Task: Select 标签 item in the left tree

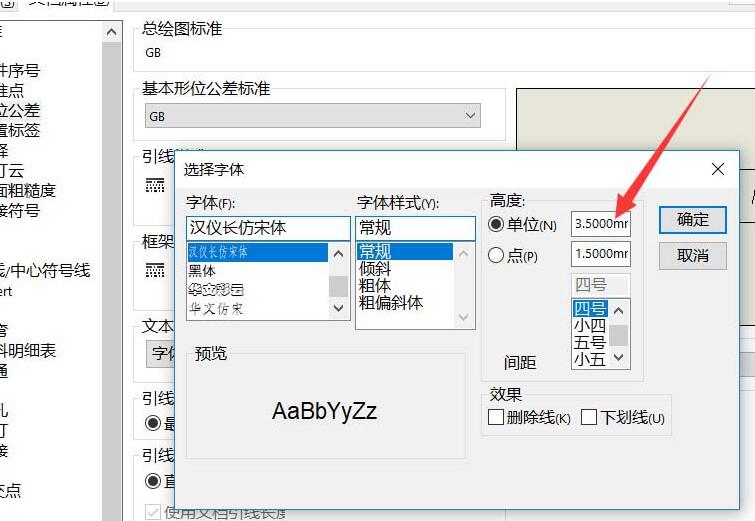Action: (20, 130)
